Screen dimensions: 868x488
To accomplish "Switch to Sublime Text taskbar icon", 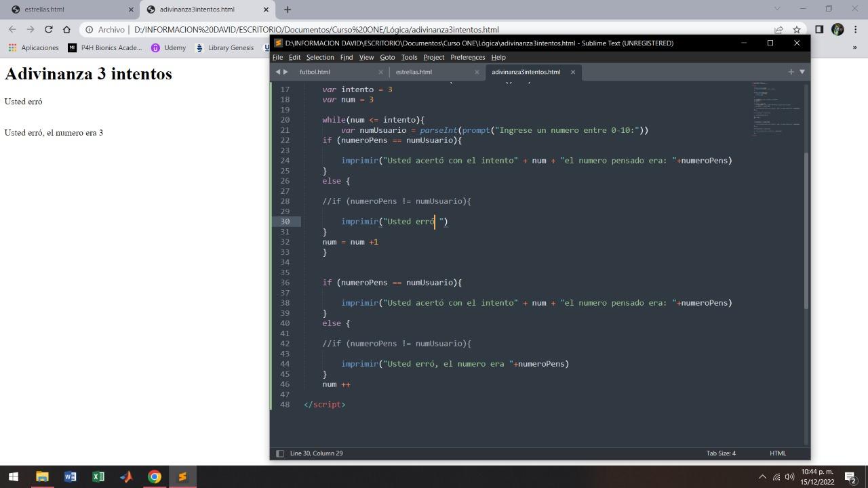I will (x=182, y=476).
